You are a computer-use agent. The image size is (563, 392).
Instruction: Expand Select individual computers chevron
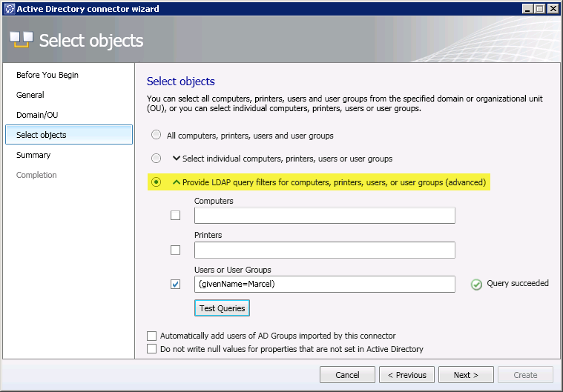(177, 159)
